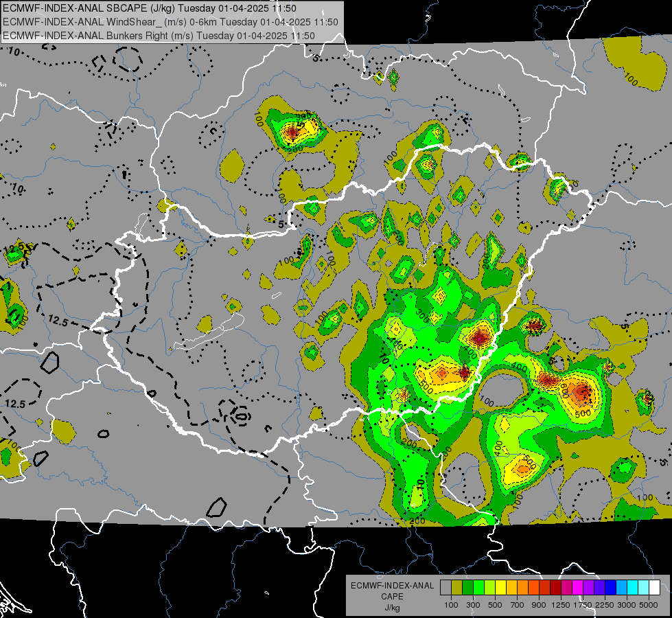Select the orange legend swatch
Screen dimensions: 672x618
coord(522,588)
